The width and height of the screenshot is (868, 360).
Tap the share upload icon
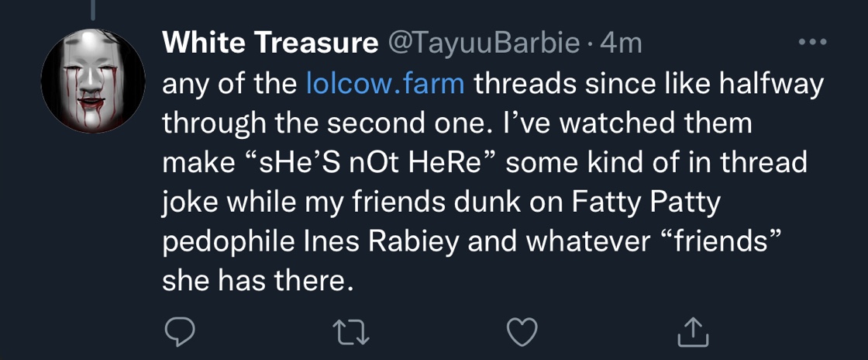click(x=694, y=332)
